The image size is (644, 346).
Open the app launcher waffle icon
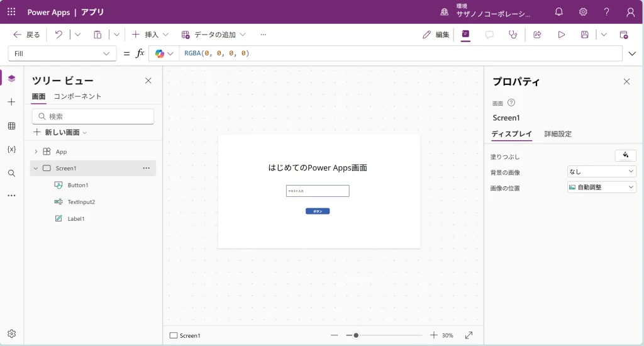click(x=11, y=12)
